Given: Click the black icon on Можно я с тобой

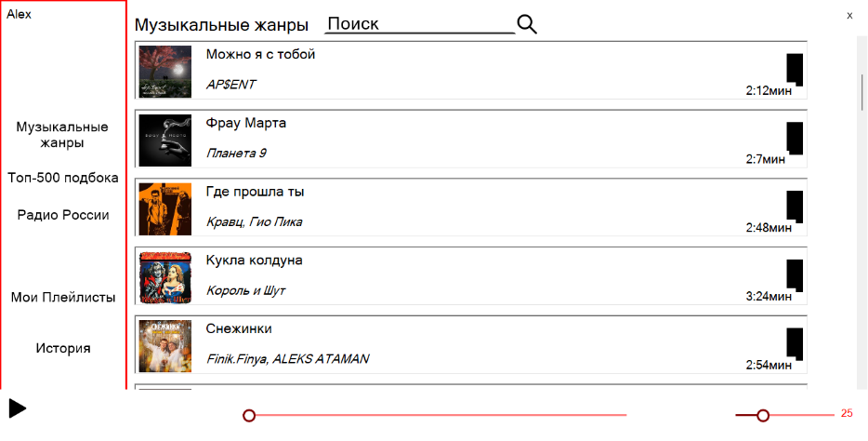Looking at the screenshot, I should pos(795,70).
